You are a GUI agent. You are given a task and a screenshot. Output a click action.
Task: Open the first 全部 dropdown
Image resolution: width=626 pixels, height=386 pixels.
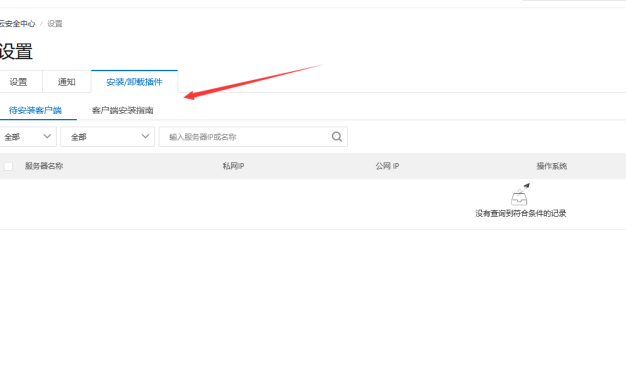[x=28, y=137]
